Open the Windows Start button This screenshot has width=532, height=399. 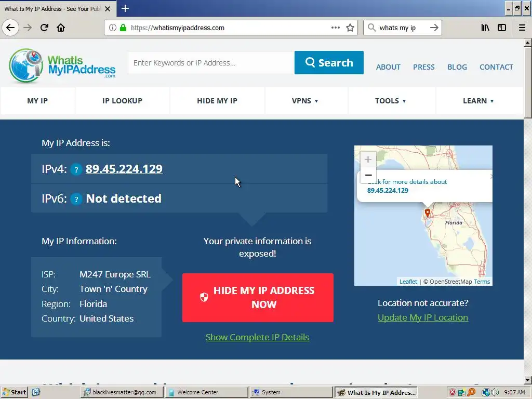(x=14, y=392)
